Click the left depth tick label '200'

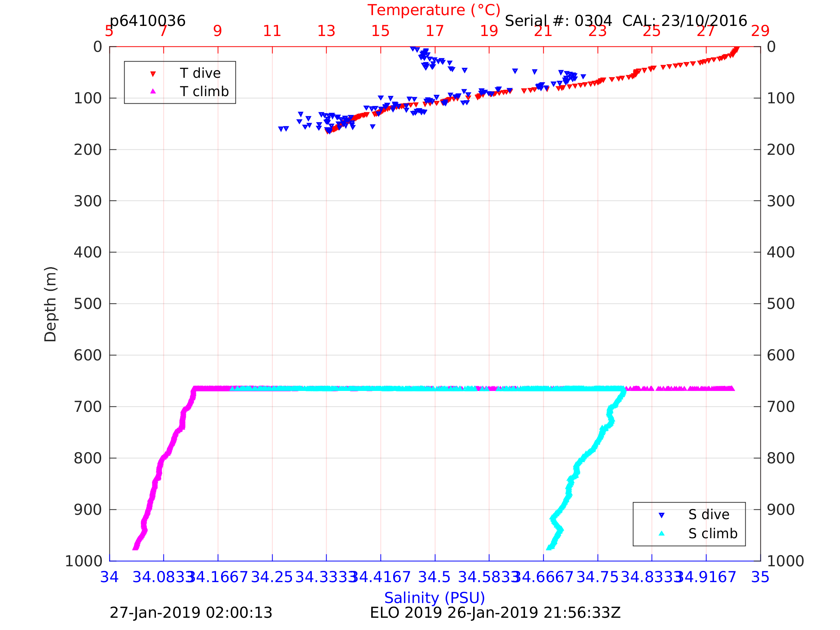[x=88, y=150]
